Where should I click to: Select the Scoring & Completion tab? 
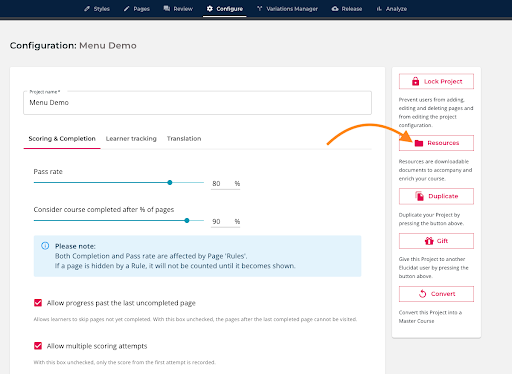62,139
